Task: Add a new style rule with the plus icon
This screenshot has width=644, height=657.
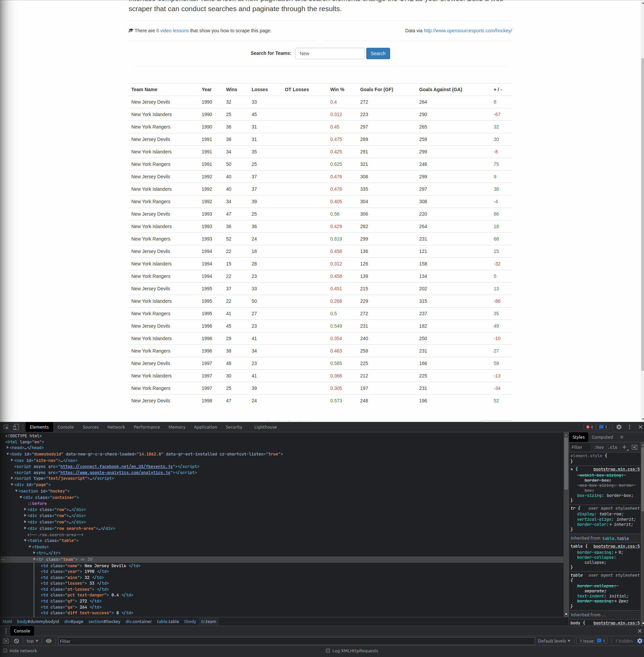Action: (x=624, y=447)
